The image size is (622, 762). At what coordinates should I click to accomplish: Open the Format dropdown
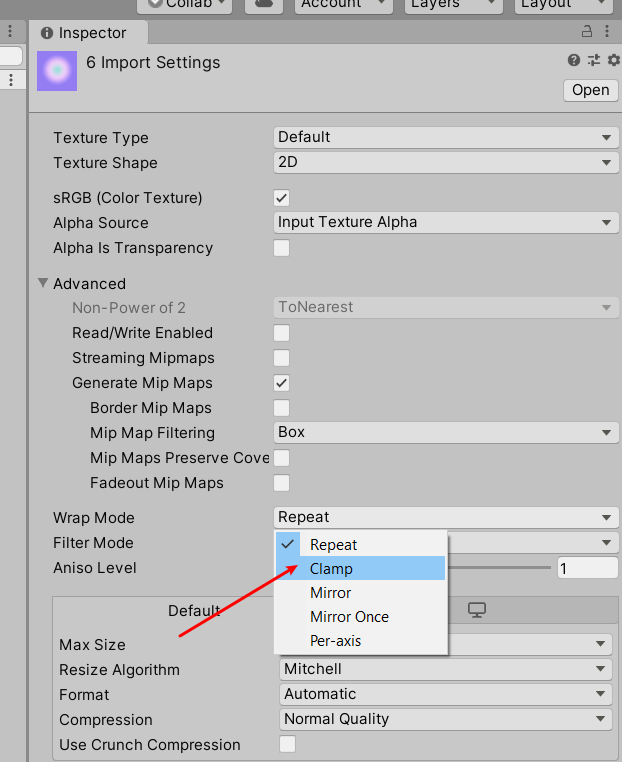446,694
